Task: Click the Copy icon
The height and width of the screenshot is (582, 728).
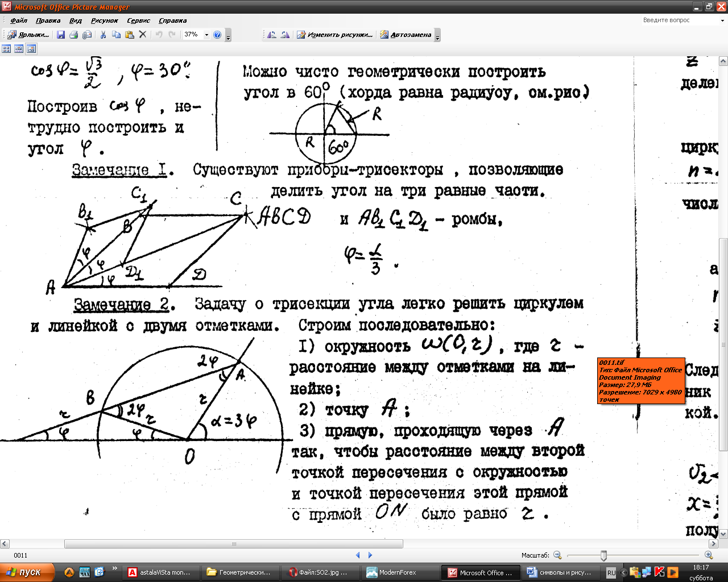Action: pyautogui.click(x=116, y=35)
